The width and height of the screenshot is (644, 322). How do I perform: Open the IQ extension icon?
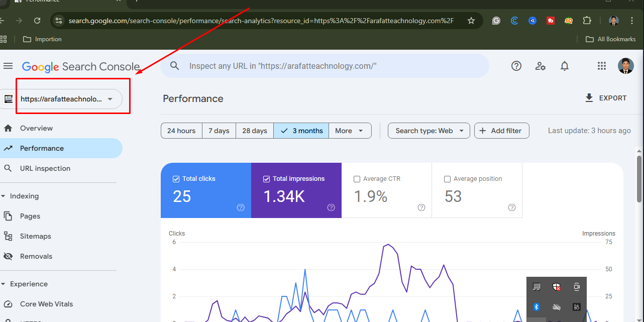532,21
